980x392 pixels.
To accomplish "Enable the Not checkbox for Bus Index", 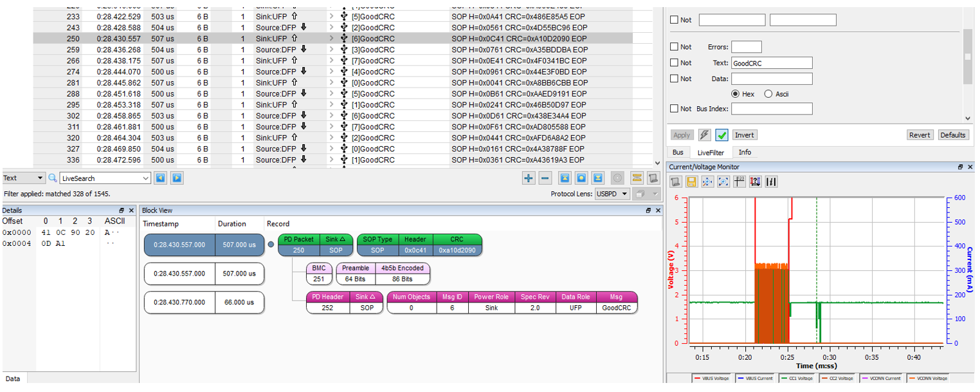I will tap(674, 109).
